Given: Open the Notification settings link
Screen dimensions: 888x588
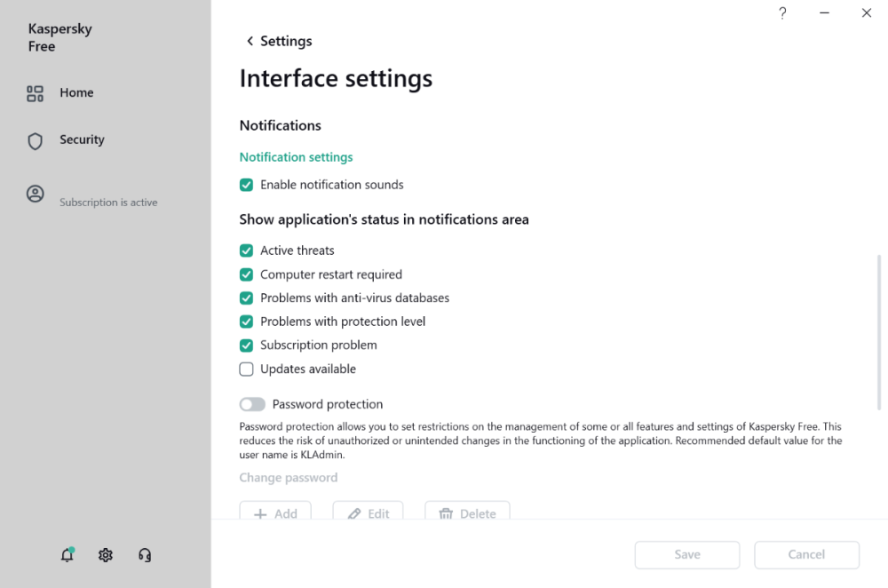Looking at the screenshot, I should (x=296, y=157).
